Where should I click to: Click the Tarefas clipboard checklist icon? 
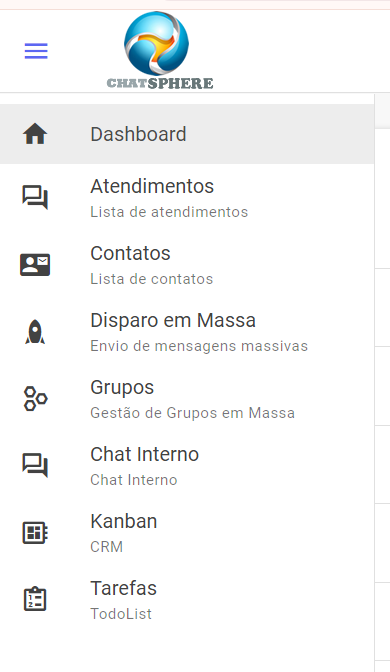click(35, 599)
